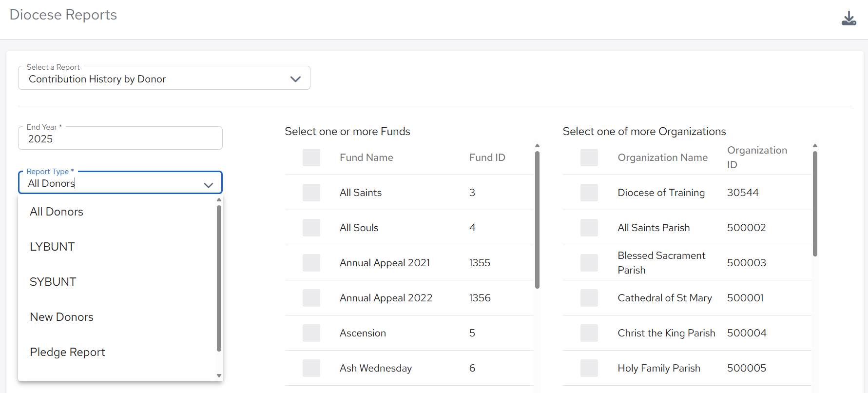Select the Christ the King Parish checkbox

click(x=589, y=333)
